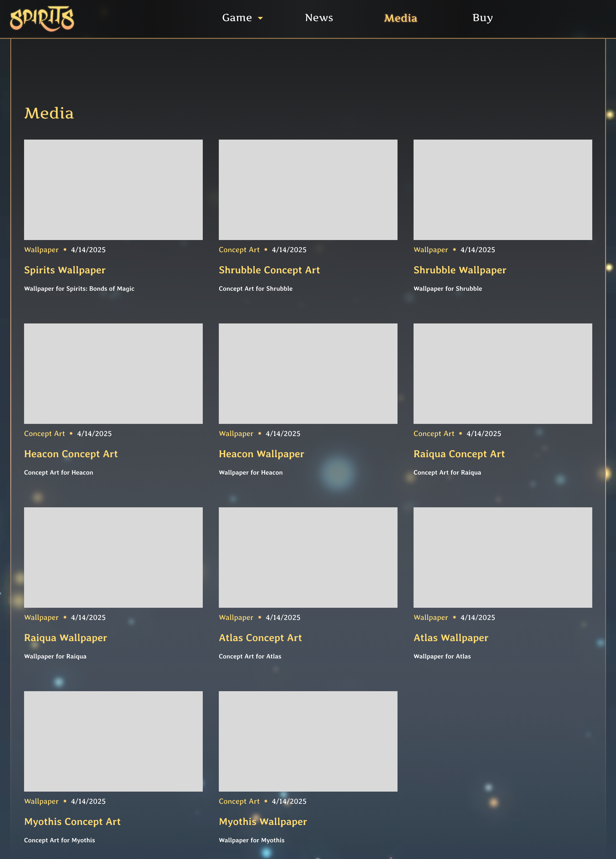Click the Spirits Wallpaper title link

(x=65, y=271)
